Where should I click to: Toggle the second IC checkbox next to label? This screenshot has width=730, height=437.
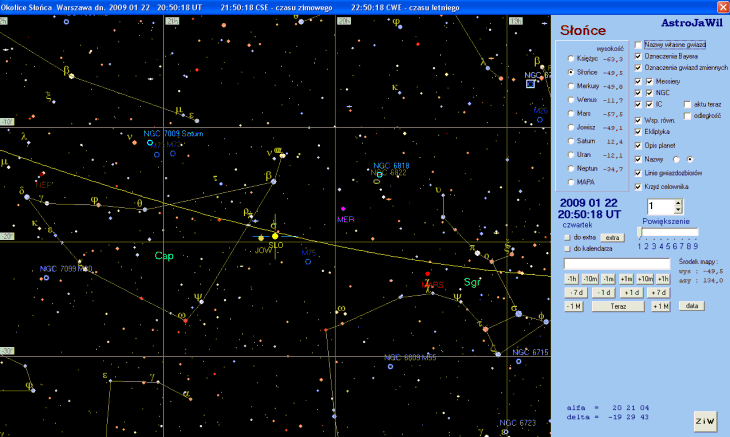[649, 104]
